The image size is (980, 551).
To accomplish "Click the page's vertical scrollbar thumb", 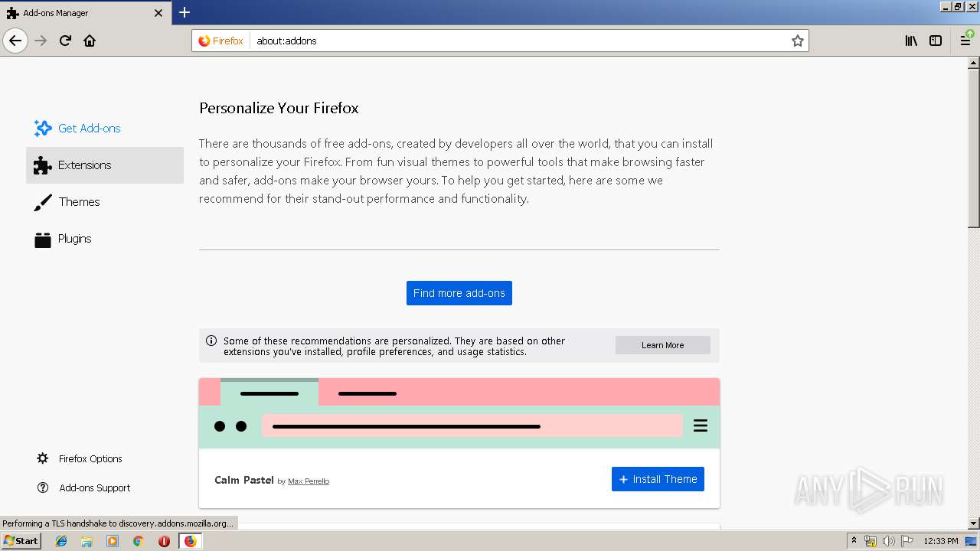I will (974, 148).
